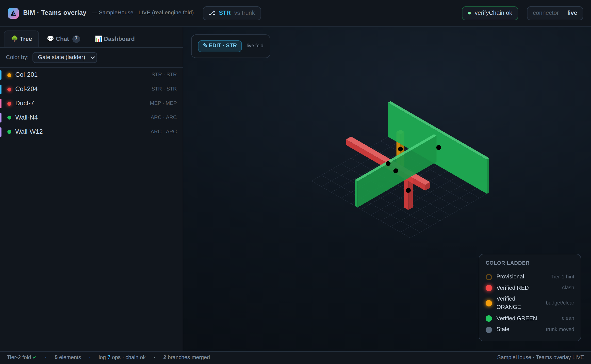Image resolution: width=591 pixels, height=364 pixels.
Task: Click the trunk moved label in legend
Action: click(x=560, y=329)
